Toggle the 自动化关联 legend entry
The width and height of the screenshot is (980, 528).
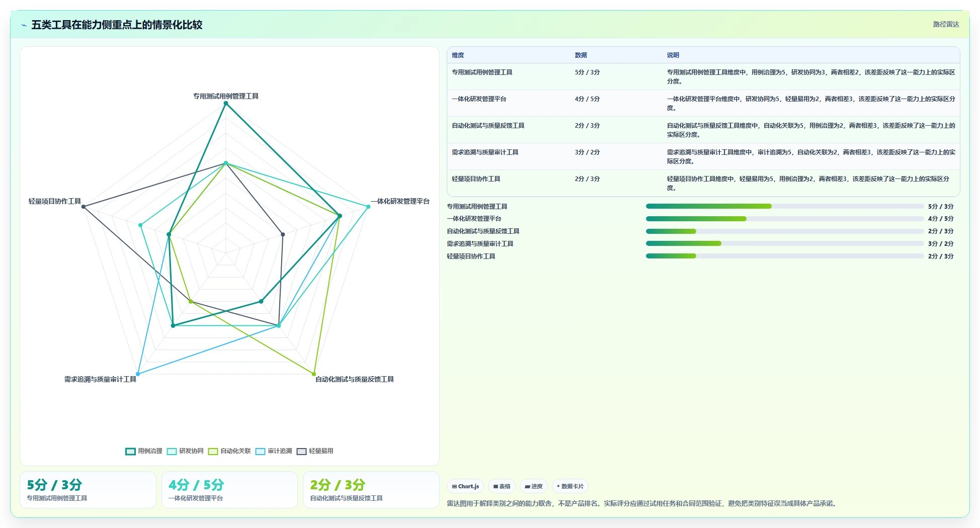click(229, 451)
